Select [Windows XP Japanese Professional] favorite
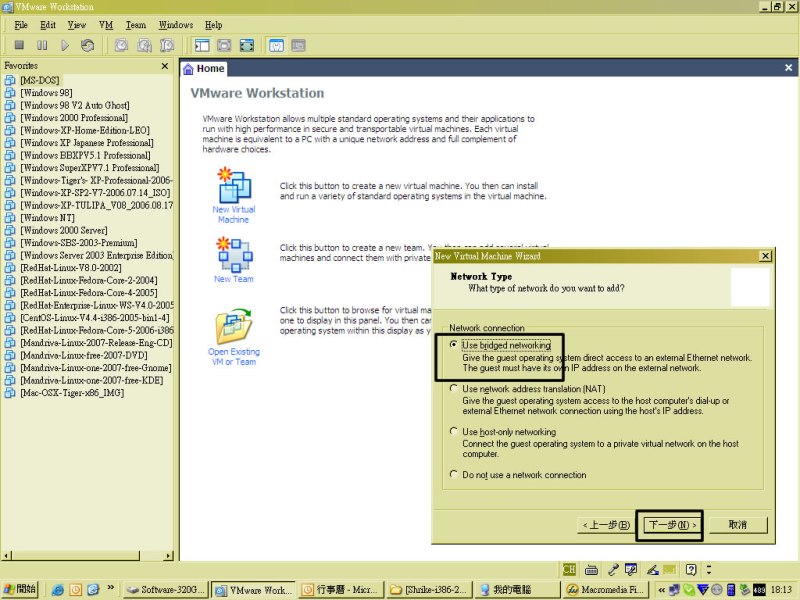This screenshot has height=600, width=800. (86, 143)
